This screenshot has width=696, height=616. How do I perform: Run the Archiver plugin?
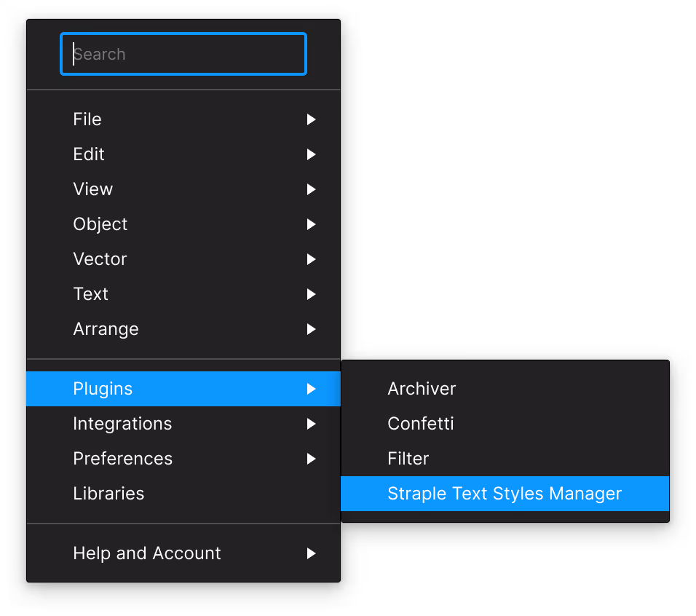[505, 389]
